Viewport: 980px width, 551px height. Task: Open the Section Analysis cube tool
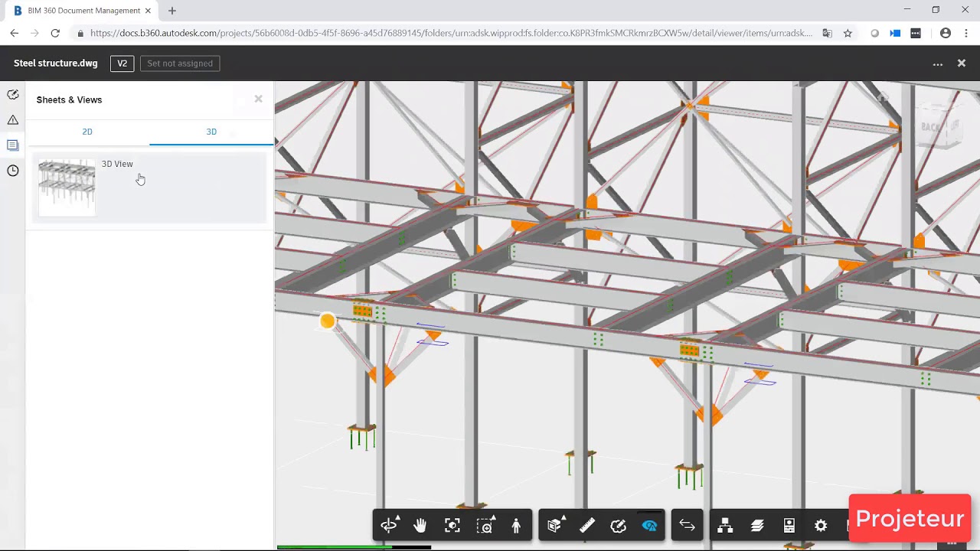click(x=555, y=526)
